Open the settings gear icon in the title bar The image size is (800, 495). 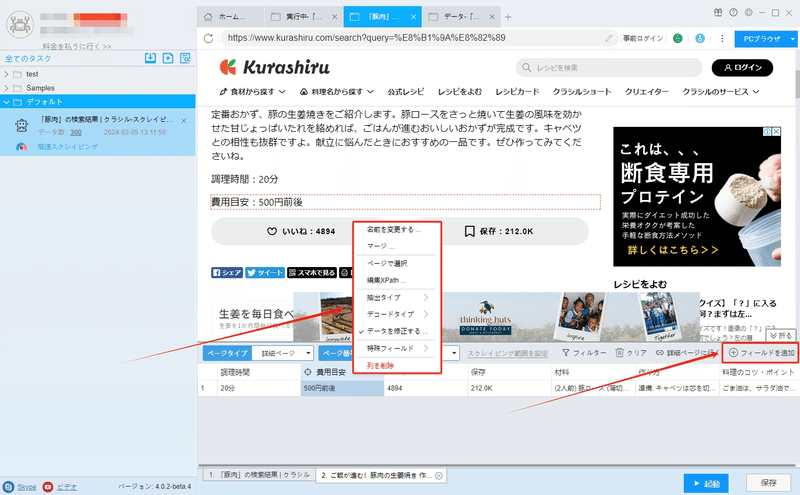pos(748,13)
